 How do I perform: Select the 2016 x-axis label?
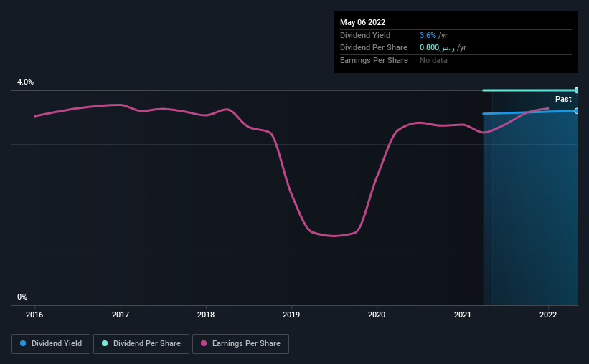tap(34, 314)
